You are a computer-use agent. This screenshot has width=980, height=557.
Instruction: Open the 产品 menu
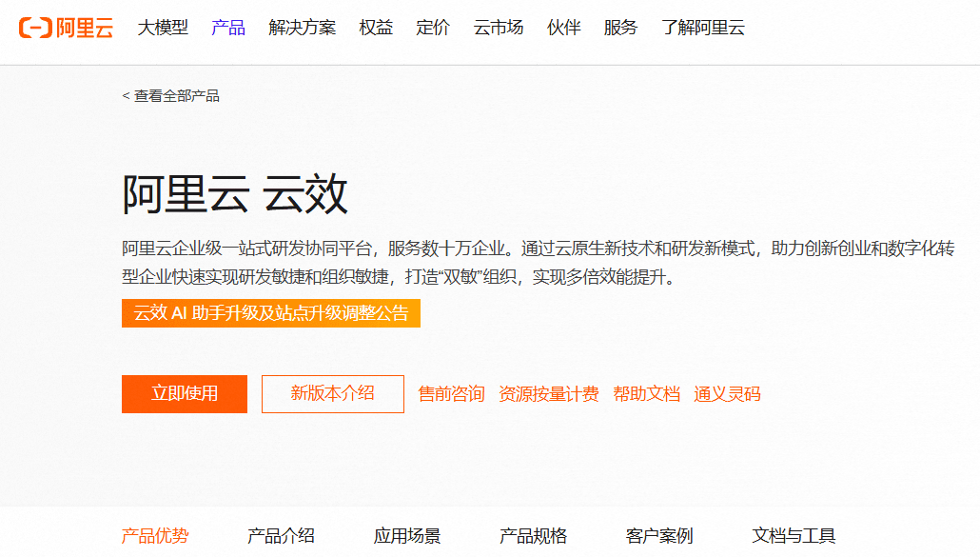click(228, 28)
